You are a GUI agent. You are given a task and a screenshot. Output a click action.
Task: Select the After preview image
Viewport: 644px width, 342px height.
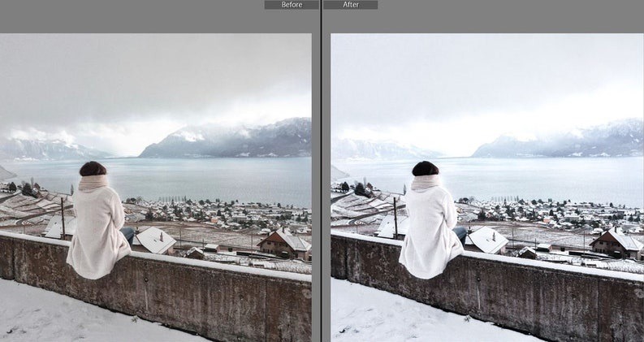[x=487, y=187]
